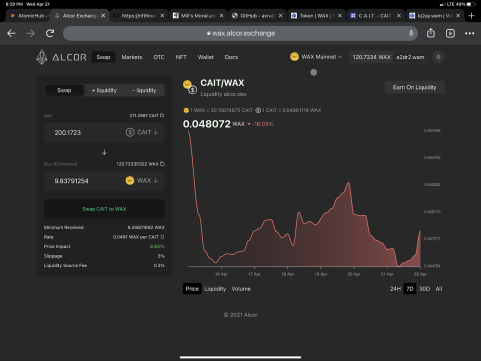Click the Slippage 3% value
Screen dimensions: 481x361
click(x=161, y=256)
